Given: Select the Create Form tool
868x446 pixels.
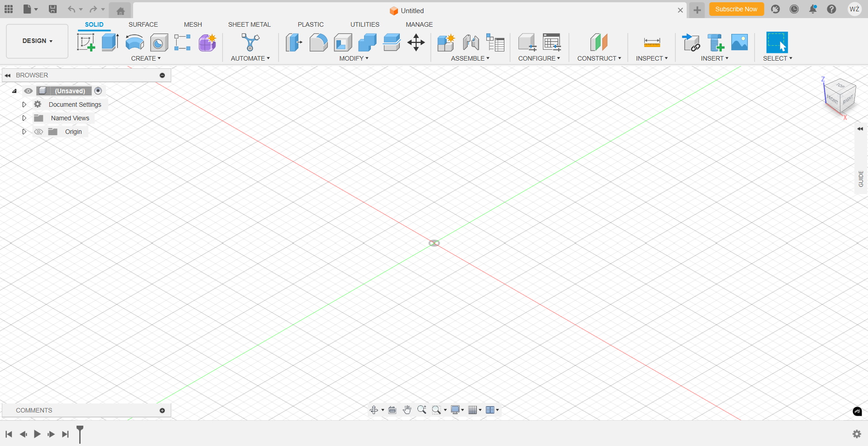Looking at the screenshot, I should [x=207, y=43].
